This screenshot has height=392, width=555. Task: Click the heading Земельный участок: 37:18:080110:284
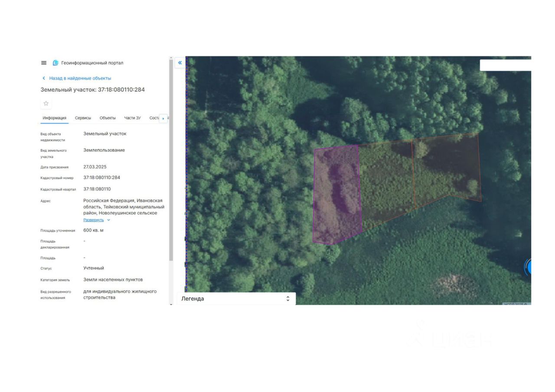(x=93, y=90)
